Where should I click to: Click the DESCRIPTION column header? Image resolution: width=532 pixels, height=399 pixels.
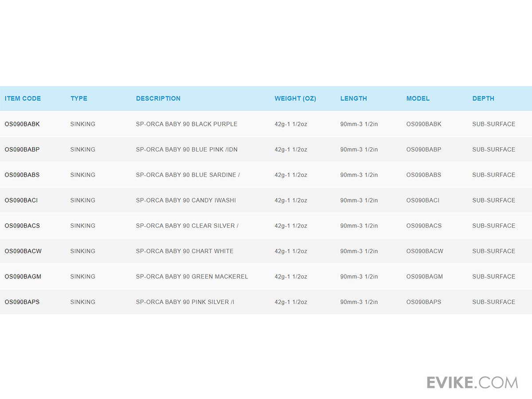tap(158, 98)
